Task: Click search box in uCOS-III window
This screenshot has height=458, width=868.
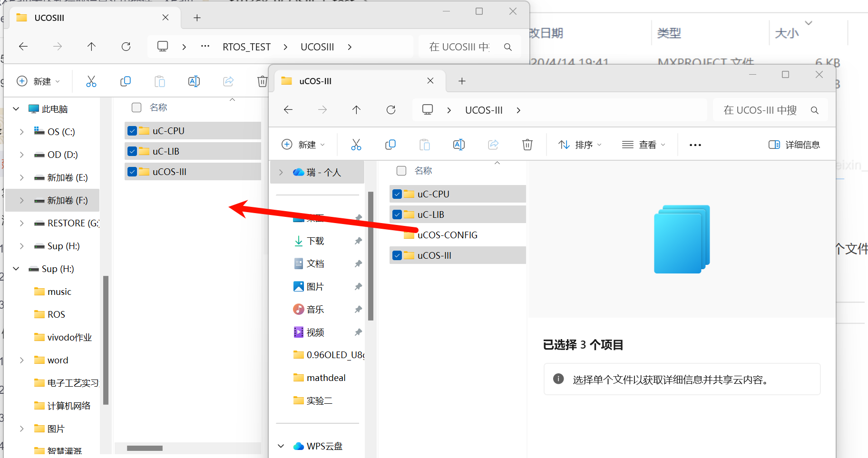Action: coord(770,110)
